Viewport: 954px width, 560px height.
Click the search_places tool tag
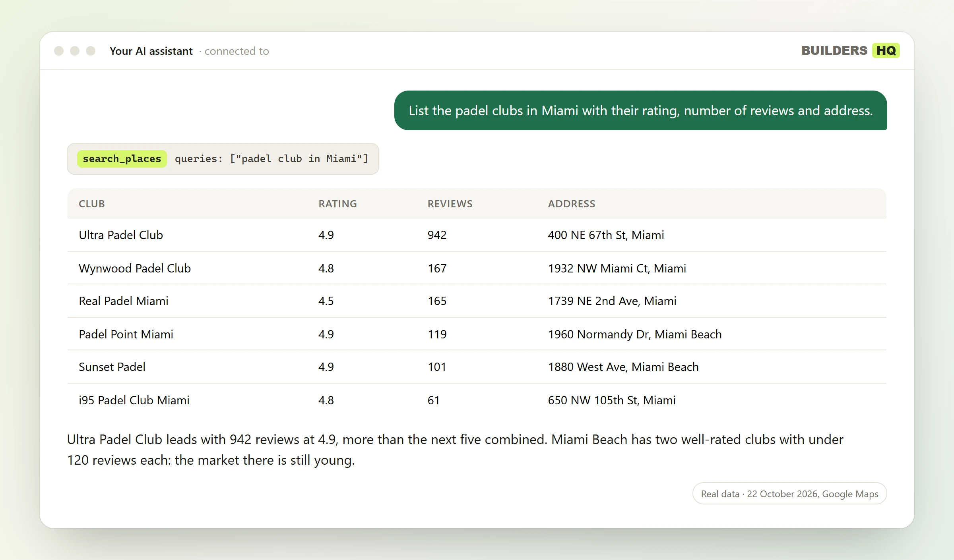pyautogui.click(x=122, y=159)
